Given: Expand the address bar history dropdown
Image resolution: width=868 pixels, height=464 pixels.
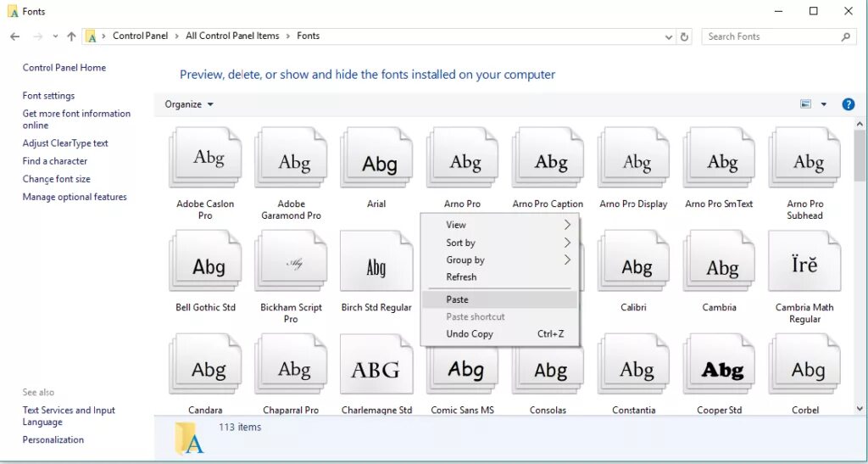Looking at the screenshot, I should 669,36.
